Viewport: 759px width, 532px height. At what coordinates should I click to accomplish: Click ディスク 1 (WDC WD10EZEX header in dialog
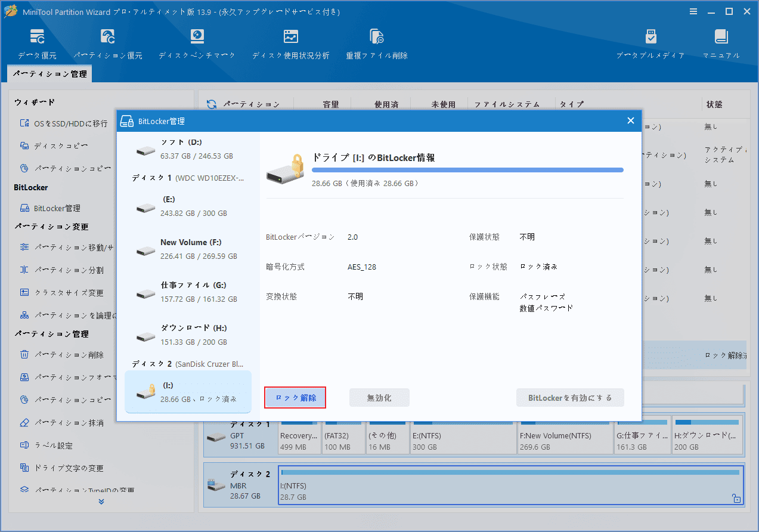click(x=188, y=178)
